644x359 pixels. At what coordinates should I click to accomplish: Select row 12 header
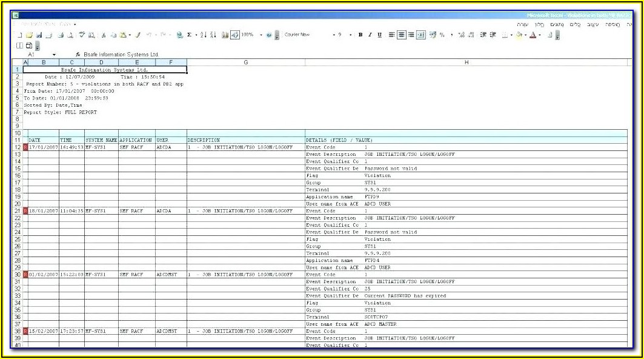(17, 147)
